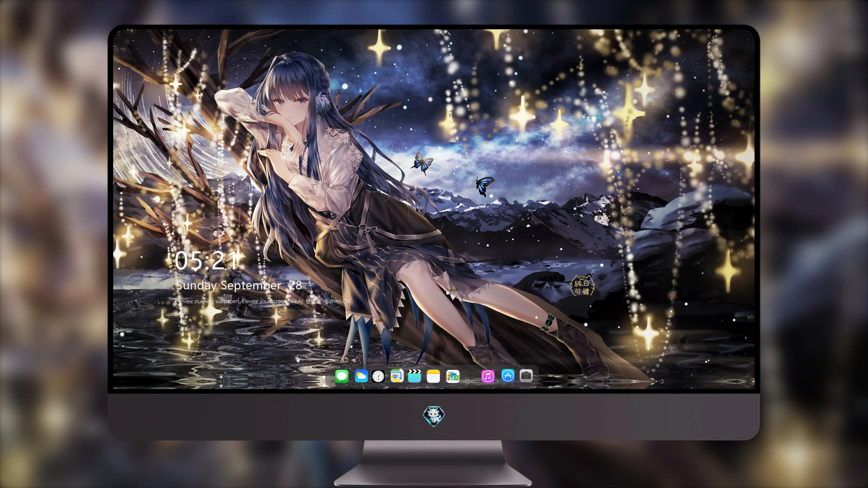868x488 pixels.
Task: Open the Videos clapperboard app in the dock
Action: (x=415, y=376)
